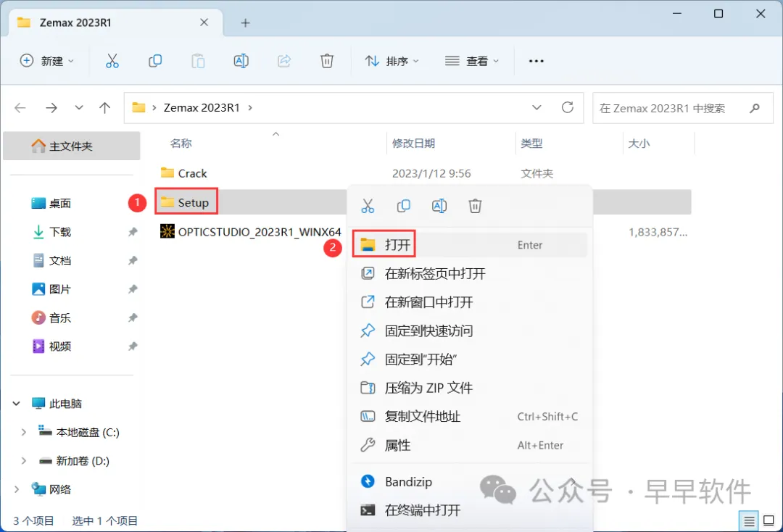Add a new tab with plus button

245,22
